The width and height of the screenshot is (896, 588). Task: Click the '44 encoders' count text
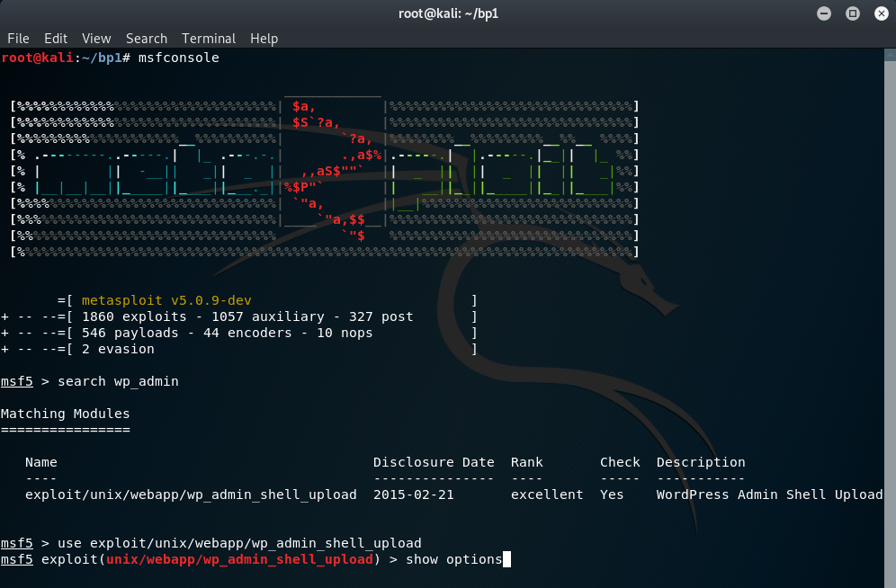pos(247,333)
